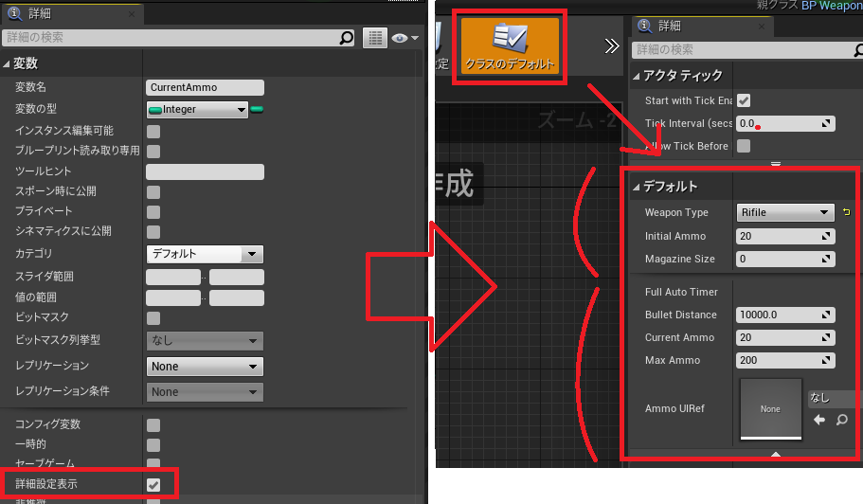The width and height of the screenshot is (863, 504).
Task: Click Ammo UIRef None thumbnail
Action: (x=770, y=409)
